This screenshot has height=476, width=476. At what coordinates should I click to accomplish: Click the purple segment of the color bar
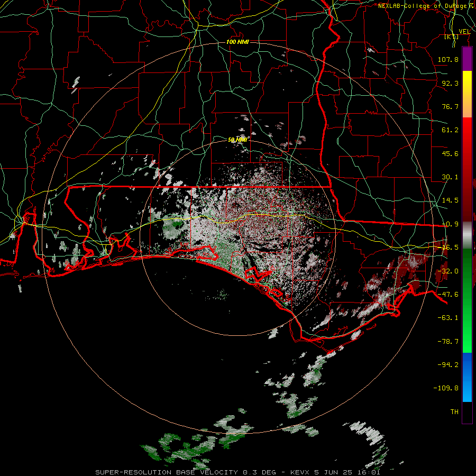pyautogui.click(x=467, y=59)
